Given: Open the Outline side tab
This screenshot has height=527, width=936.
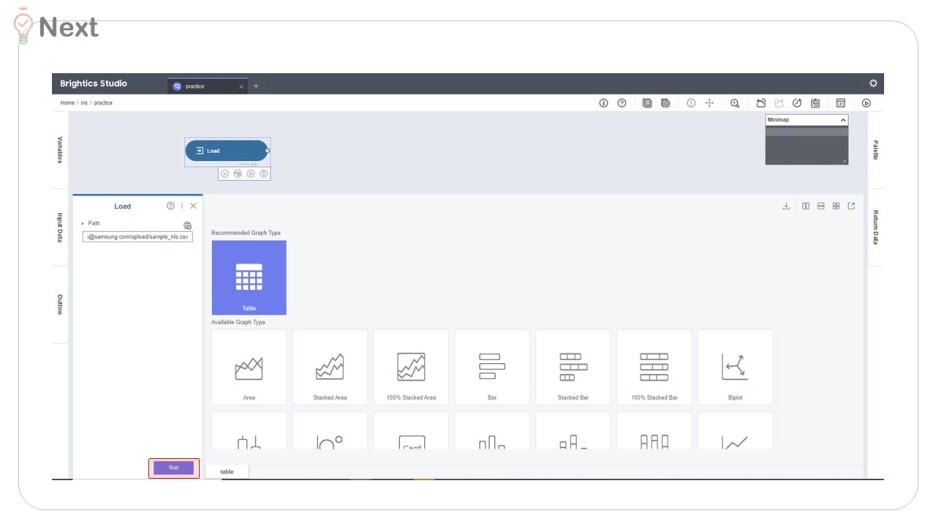Looking at the screenshot, I should point(60,304).
